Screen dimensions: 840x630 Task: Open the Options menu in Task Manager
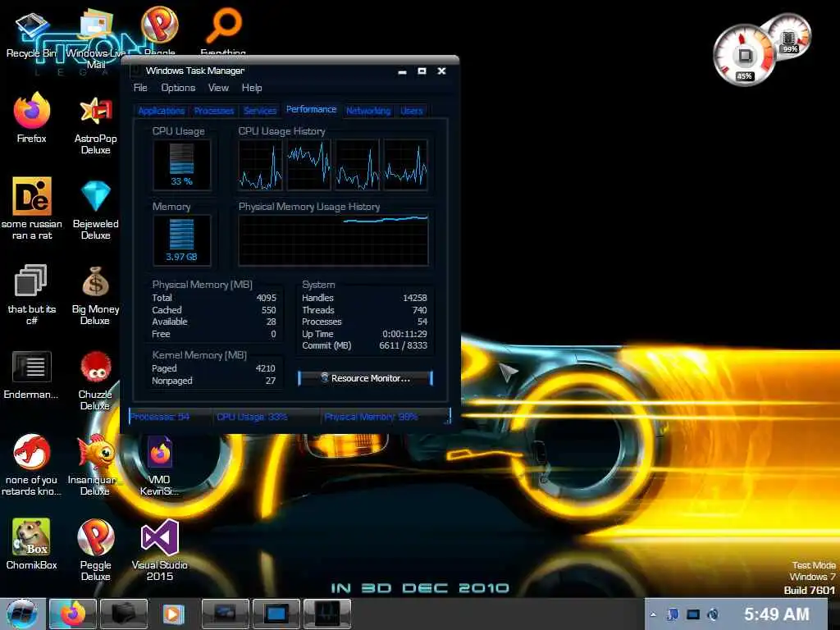click(x=178, y=88)
